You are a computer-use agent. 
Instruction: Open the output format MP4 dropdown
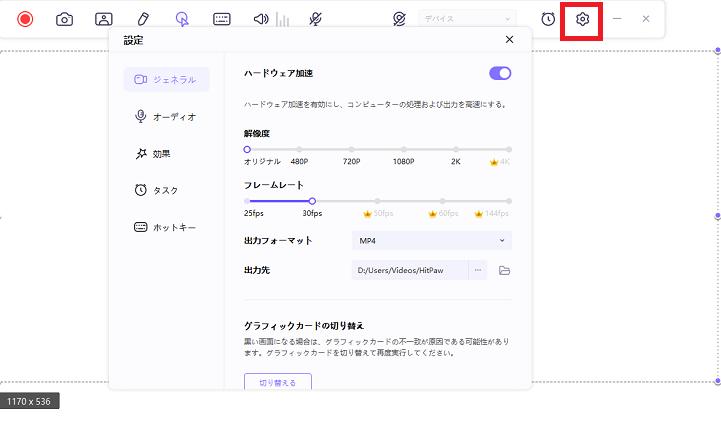pos(433,240)
